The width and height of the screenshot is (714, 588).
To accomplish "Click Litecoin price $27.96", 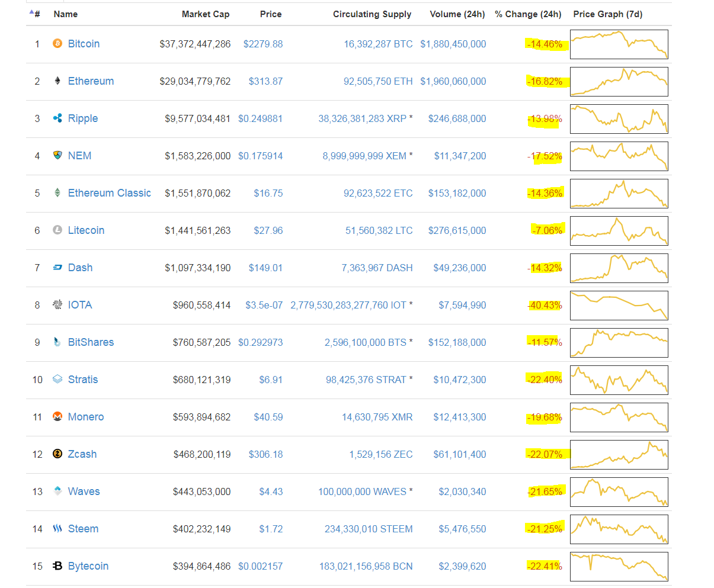I will click(268, 230).
